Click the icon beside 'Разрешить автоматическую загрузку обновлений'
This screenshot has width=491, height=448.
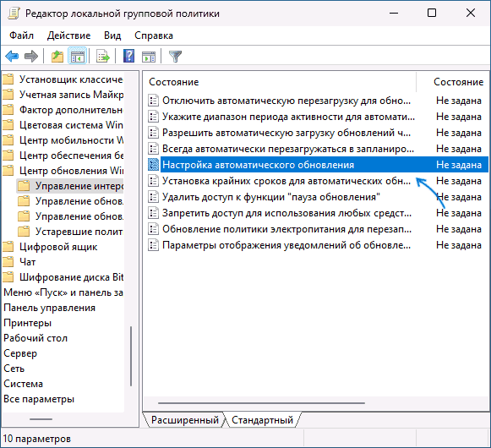[153, 133]
